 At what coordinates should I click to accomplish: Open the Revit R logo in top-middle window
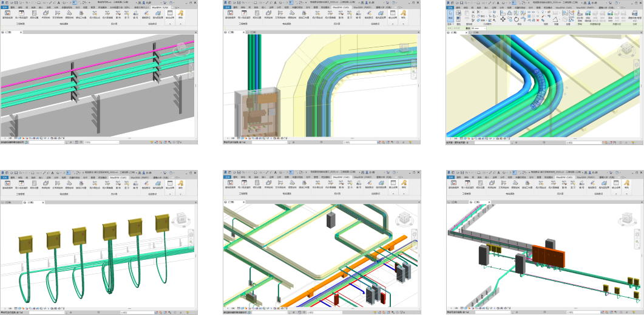226,2
